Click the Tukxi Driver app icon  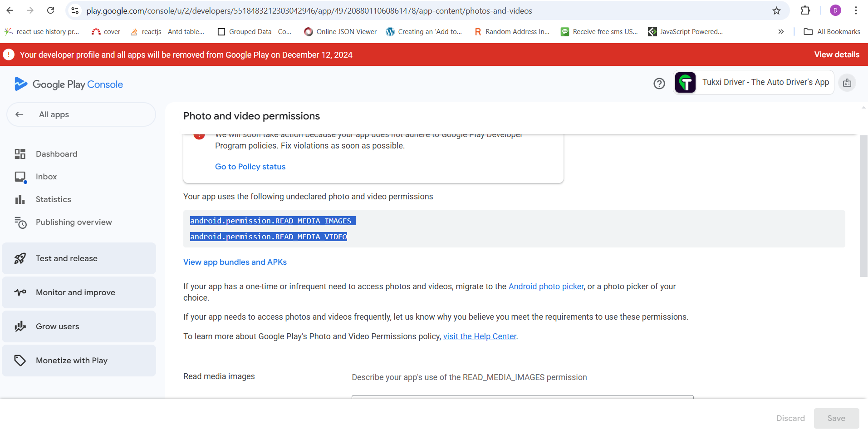pyautogui.click(x=685, y=83)
